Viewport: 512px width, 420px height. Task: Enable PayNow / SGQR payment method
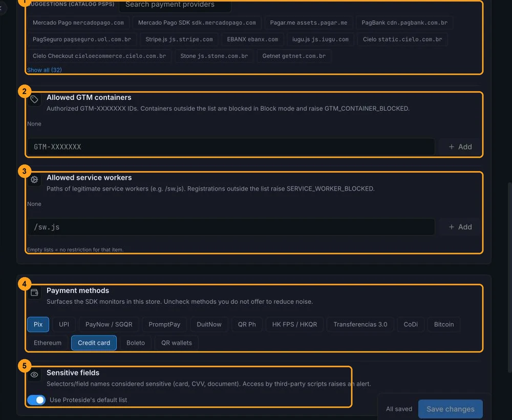pos(109,324)
